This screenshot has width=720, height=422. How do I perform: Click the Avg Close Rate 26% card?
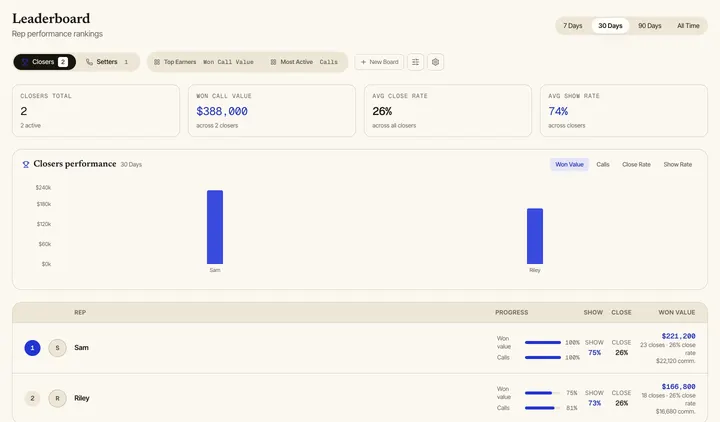click(x=448, y=111)
